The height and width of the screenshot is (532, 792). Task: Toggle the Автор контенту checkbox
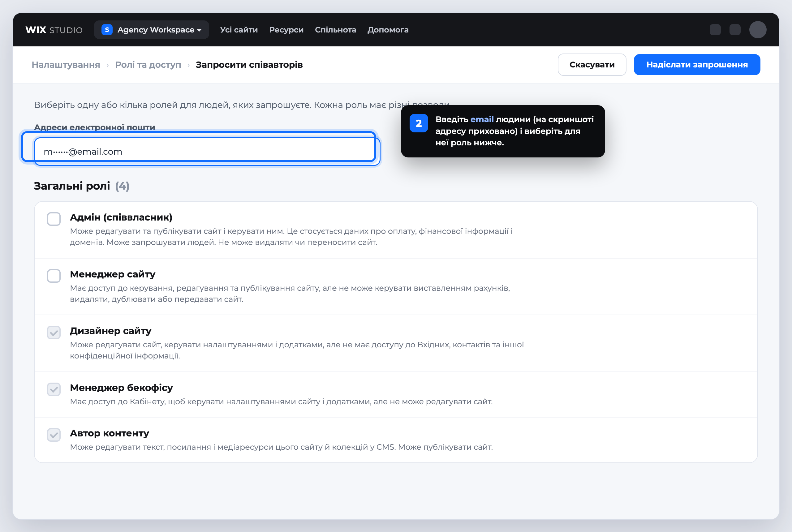pos(54,435)
